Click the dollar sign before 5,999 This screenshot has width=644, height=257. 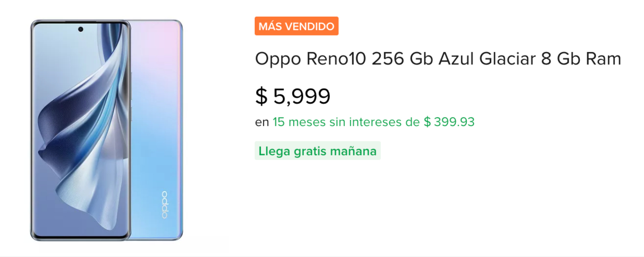(x=261, y=96)
